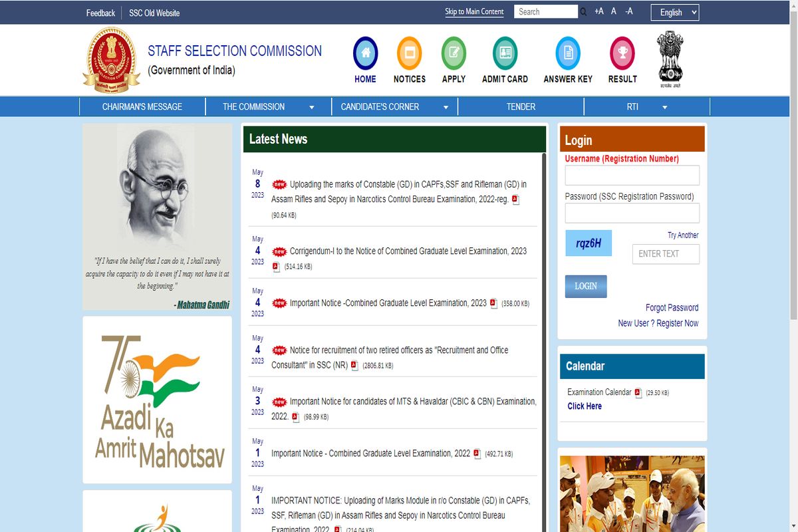Click the Latest News vertical scrollbar

coord(544,332)
